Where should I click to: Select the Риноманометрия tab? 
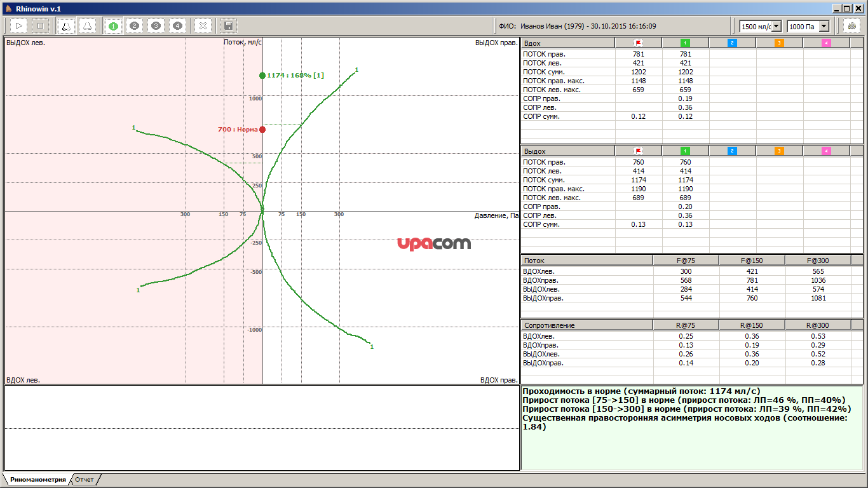[37, 480]
